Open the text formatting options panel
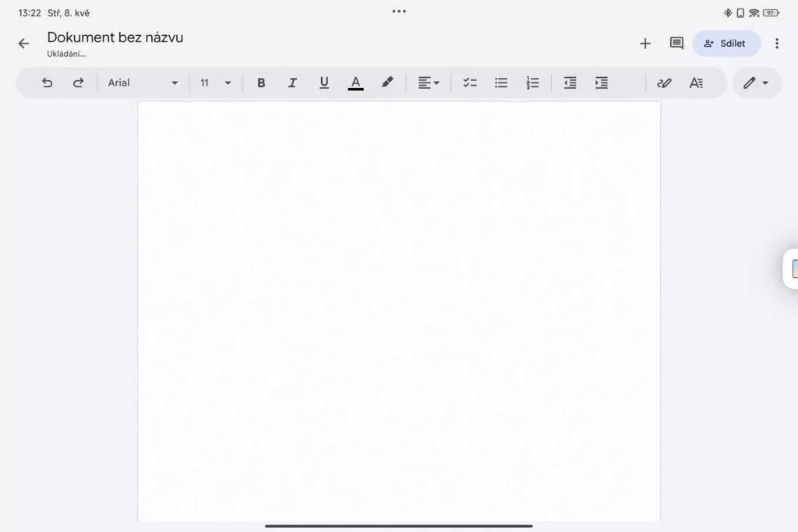Viewport: 798px width, 532px height. pos(696,83)
